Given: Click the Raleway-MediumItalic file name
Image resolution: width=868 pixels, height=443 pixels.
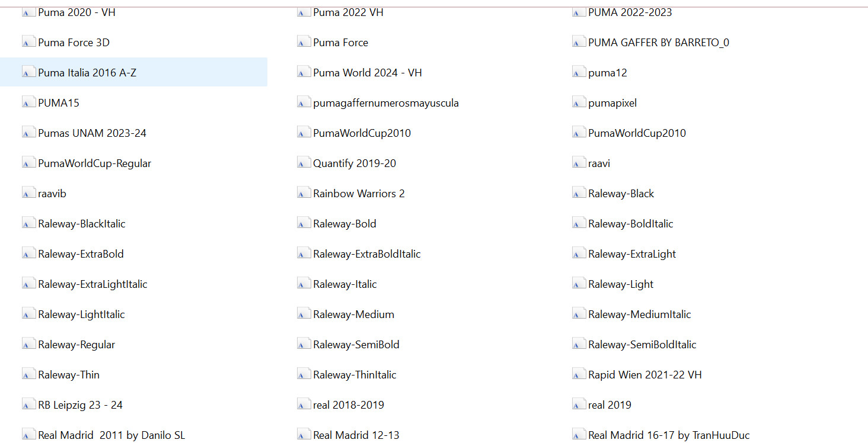Looking at the screenshot, I should tap(640, 314).
